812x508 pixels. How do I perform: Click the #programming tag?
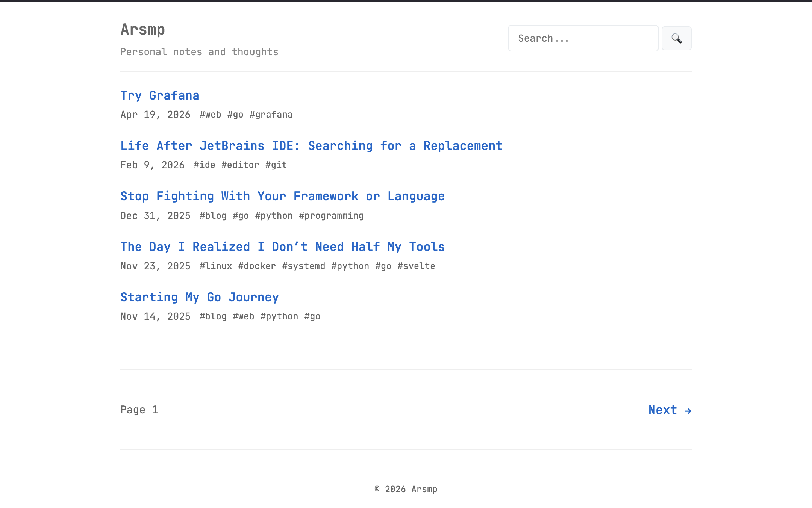click(x=331, y=216)
